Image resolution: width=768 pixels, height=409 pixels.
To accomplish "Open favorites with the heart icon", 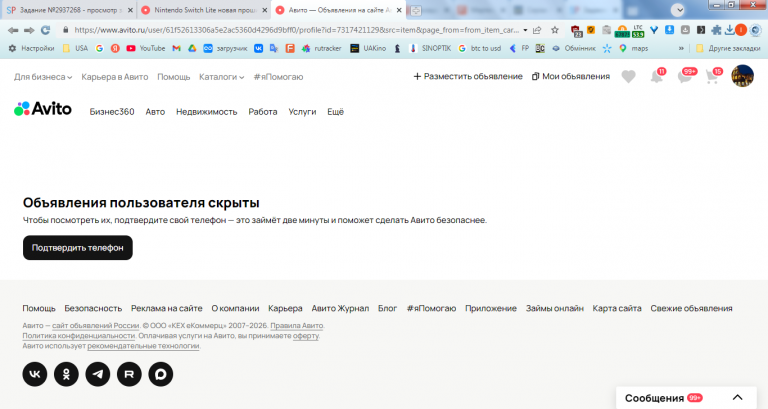I will point(628,76).
